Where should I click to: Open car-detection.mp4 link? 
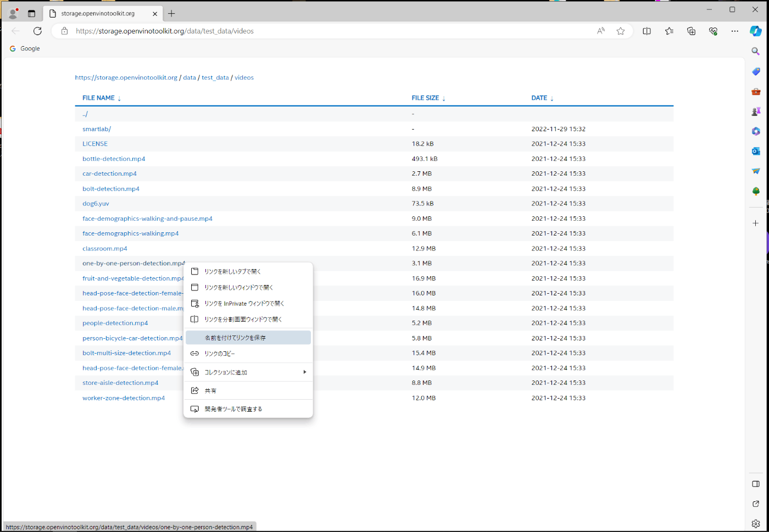(109, 173)
